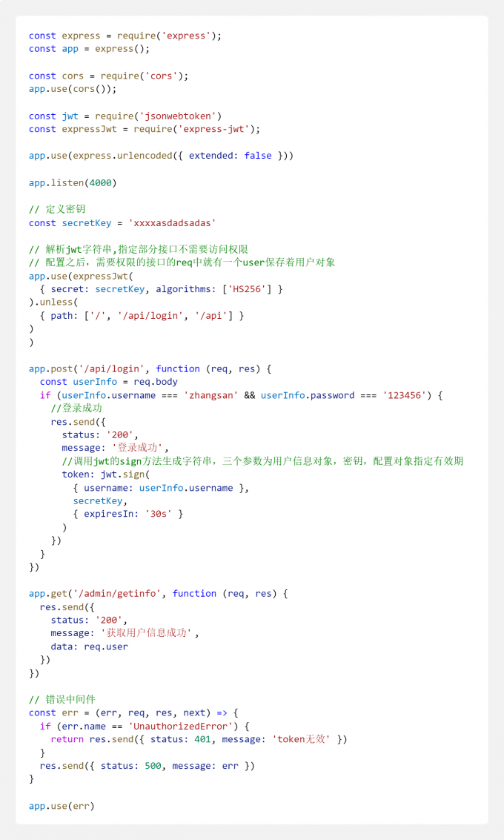Click the comment starting "//调用jwt的sign方法"
The height and width of the screenshot is (840, 504).
click(x=262, y=461)
